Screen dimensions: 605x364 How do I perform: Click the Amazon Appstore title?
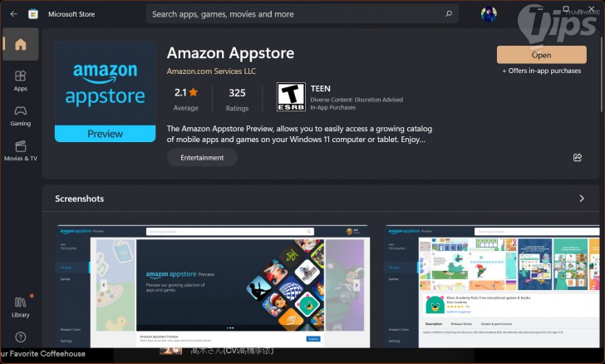tap(230, 53)
